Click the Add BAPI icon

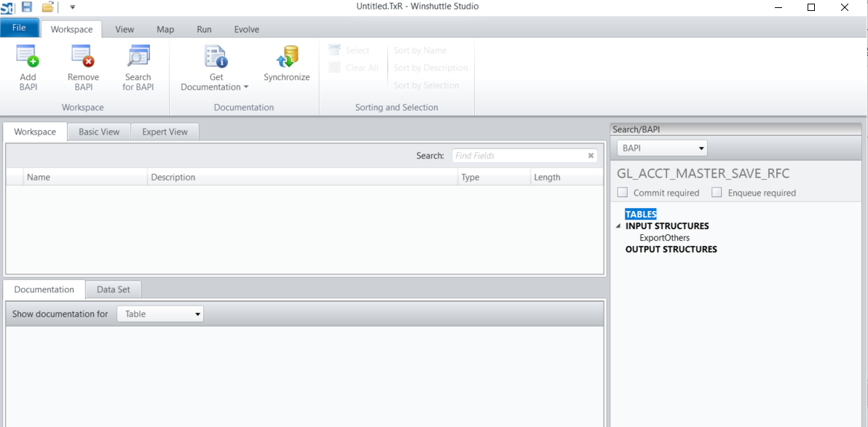(28, 57)
